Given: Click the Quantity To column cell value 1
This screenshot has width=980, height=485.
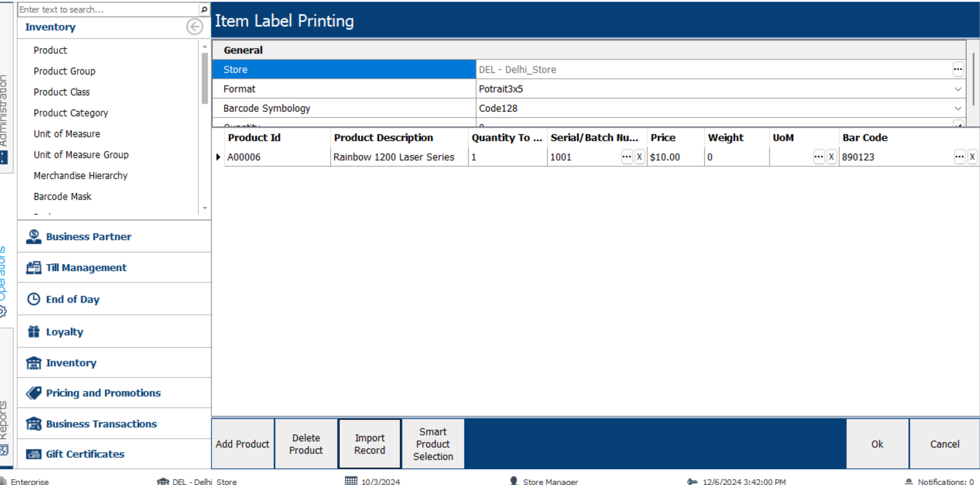Looking at the screenshot, I should tap(507, 157).
